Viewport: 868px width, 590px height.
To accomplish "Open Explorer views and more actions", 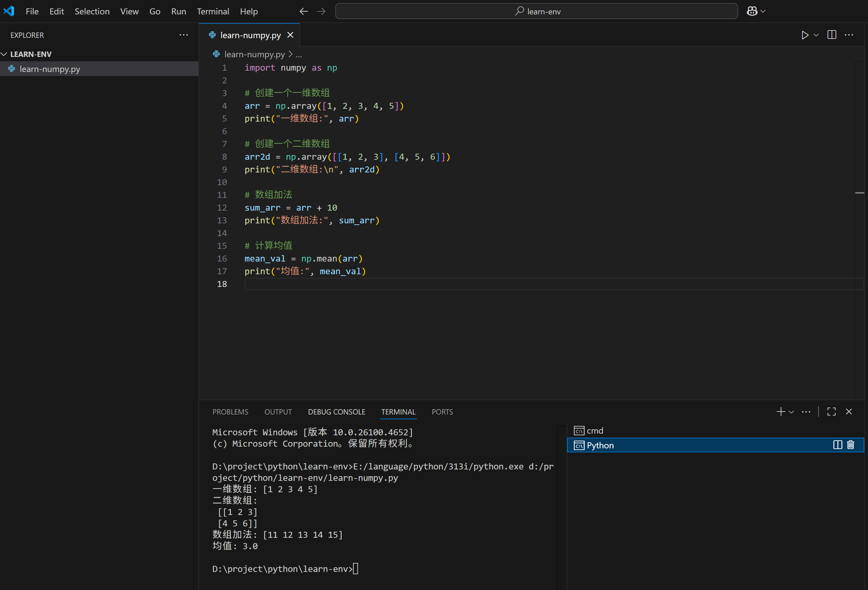I will [183, 35].
